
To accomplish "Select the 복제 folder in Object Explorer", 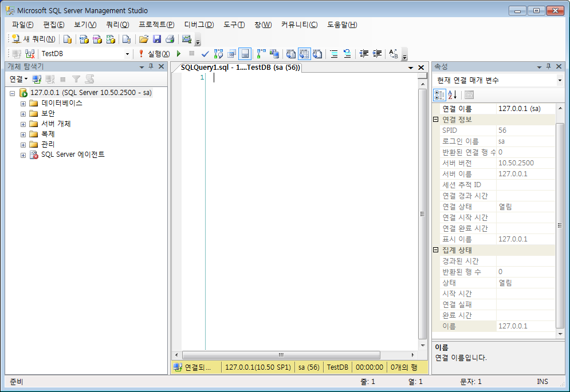I will 48,134.
